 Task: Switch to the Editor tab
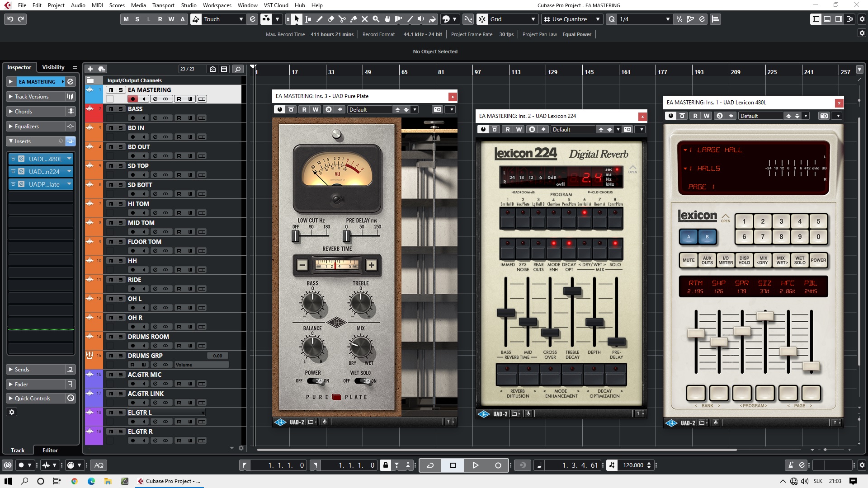[50, 450]
